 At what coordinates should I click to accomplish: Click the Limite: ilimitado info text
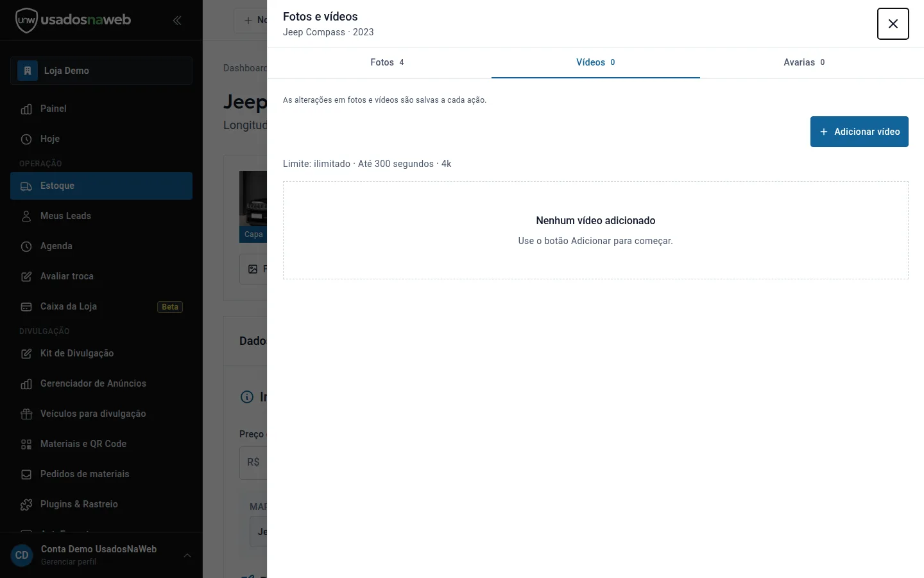pyautogui.click(x=367, y=164)
